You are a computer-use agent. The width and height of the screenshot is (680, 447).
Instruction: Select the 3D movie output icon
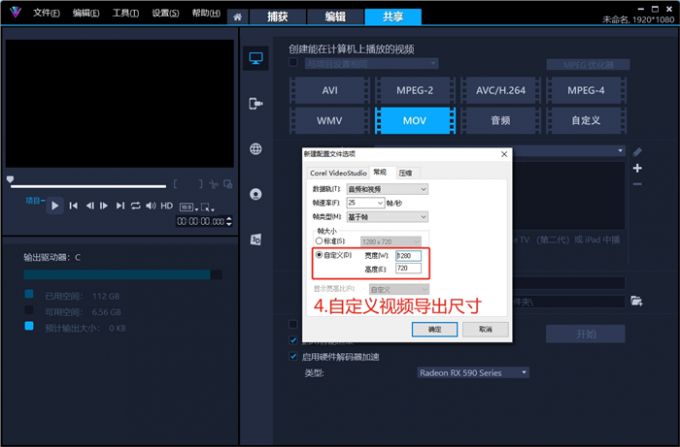[256, 239]
